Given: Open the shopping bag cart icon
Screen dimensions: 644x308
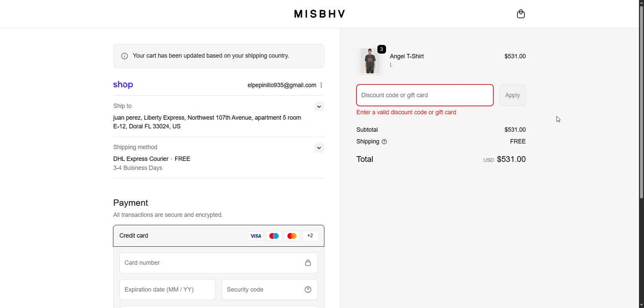Looking at the screenshot, I should [521, 14].
